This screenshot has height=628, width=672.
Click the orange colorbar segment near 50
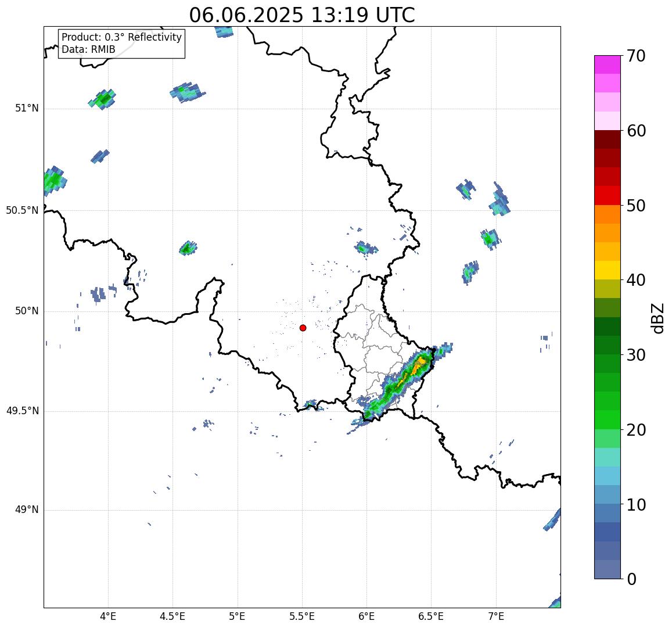[608, 214]
